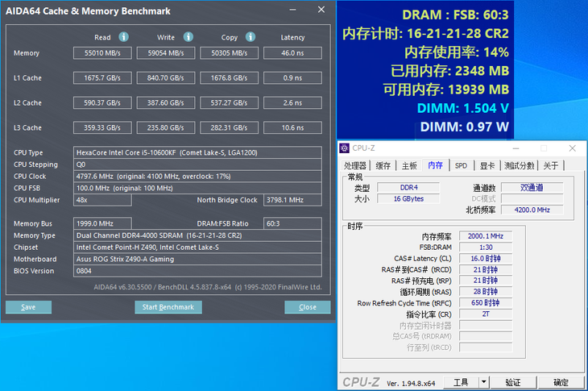Click Memory Read value 55010 MB/s

[x=102, y=53]
